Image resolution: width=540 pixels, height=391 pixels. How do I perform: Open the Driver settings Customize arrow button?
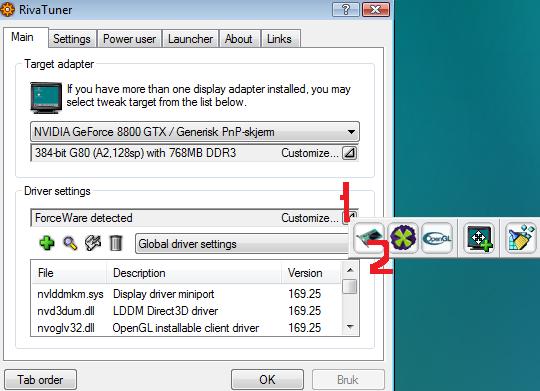tap(350, 217)
